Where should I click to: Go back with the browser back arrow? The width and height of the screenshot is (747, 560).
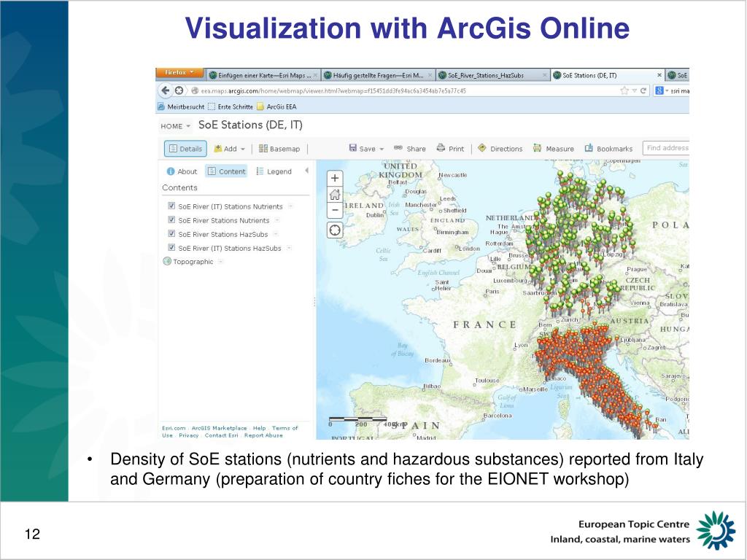[166, 90]
